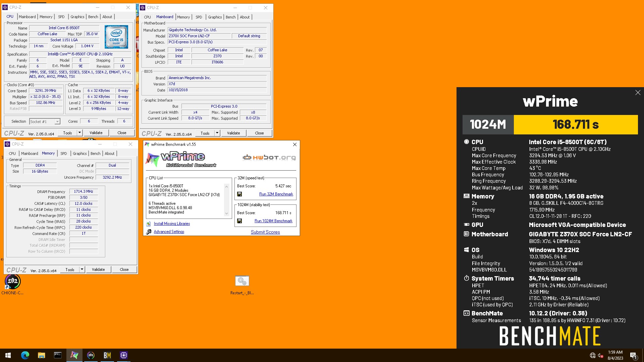Click Default string field in Mainboard window
This screenshot has width=644, height=362.
(249, 36)
